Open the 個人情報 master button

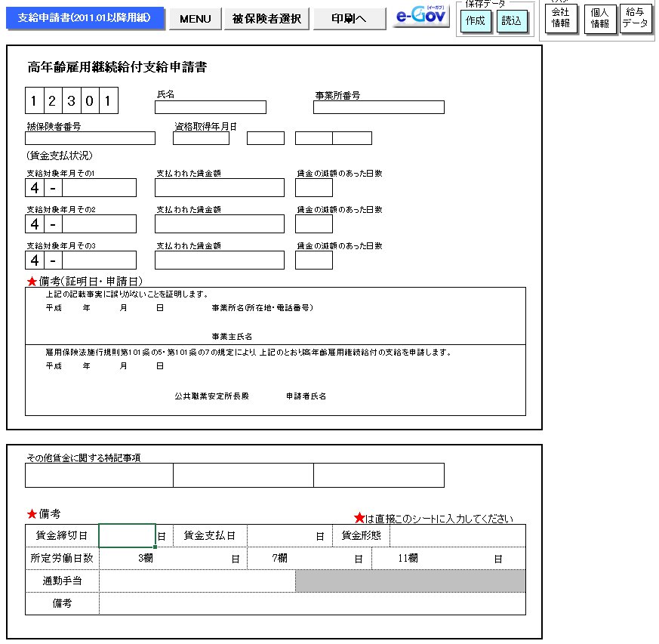tap(600, 18)
